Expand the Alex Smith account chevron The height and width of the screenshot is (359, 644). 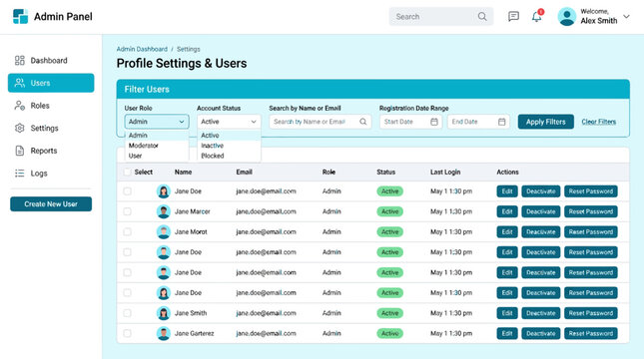coord(626,16)
